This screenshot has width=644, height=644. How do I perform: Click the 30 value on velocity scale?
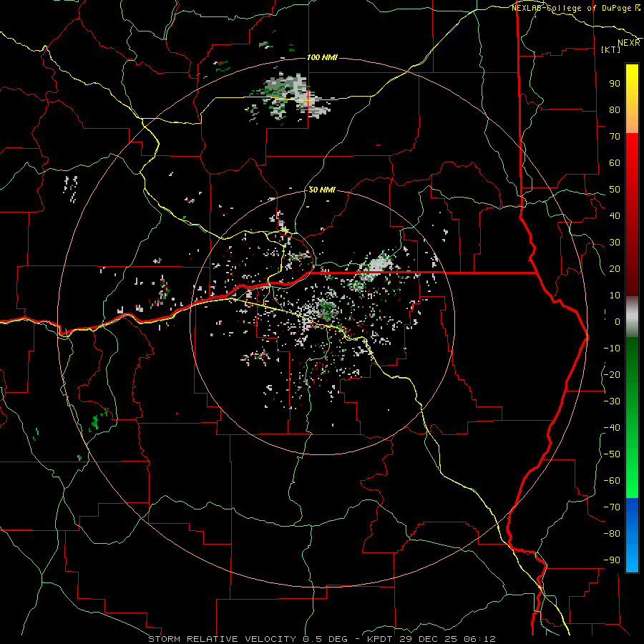615,243
